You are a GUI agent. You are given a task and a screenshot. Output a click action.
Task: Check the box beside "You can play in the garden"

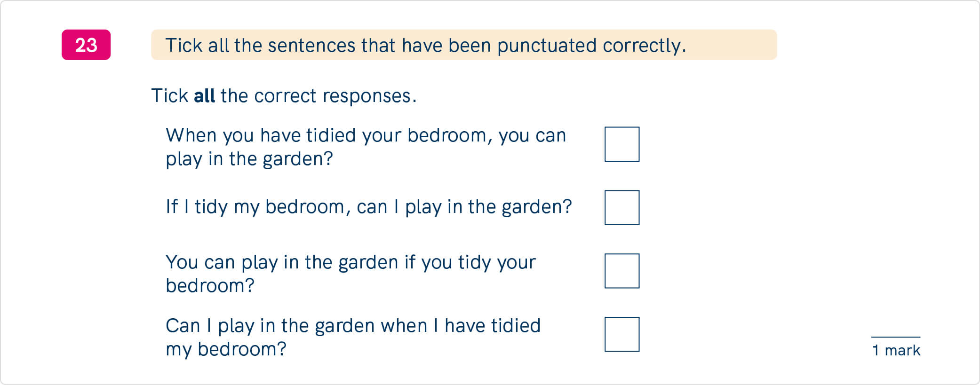point(621,271)
